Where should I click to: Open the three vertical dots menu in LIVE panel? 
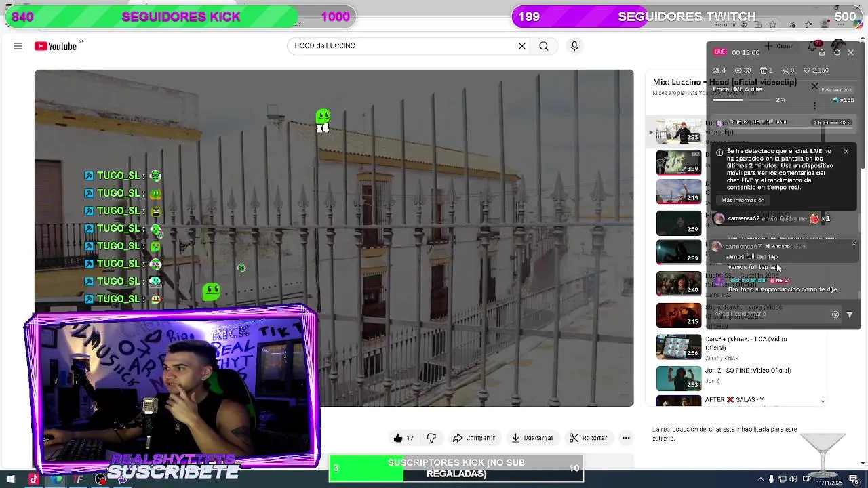pyautogui.click(x=814, y=106)
